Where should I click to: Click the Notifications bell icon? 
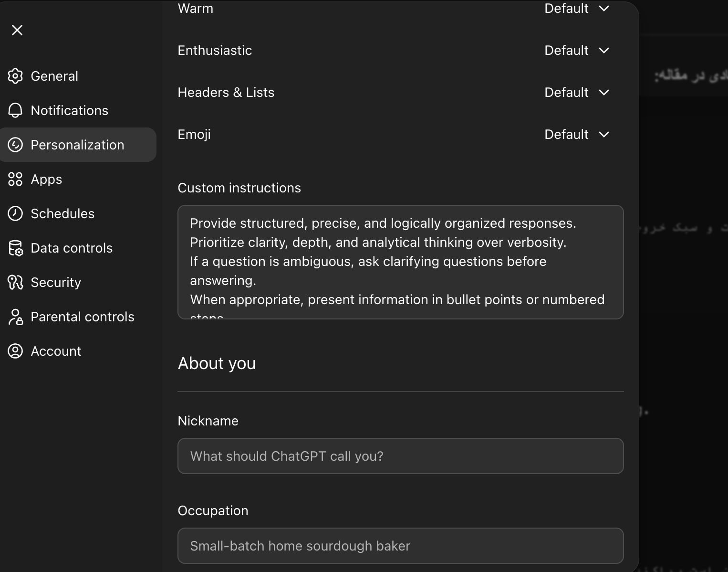pyautogui.click(x=15, y=110)
